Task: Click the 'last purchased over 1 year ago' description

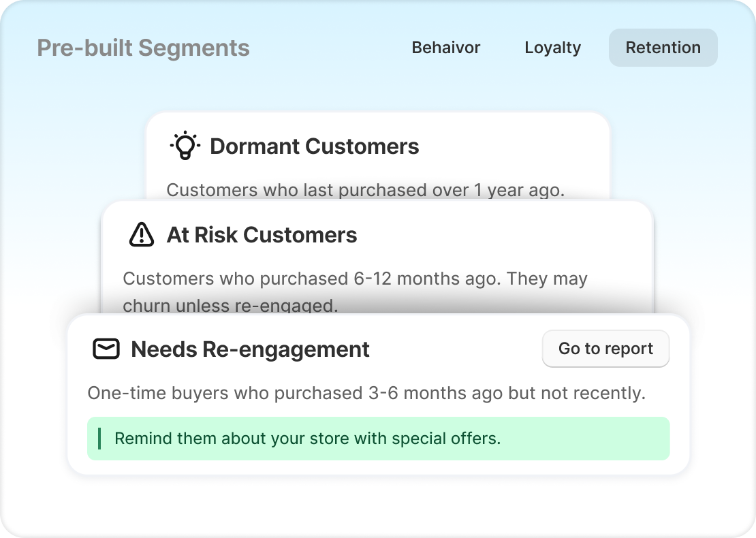Action: click(x=365, y=190)
